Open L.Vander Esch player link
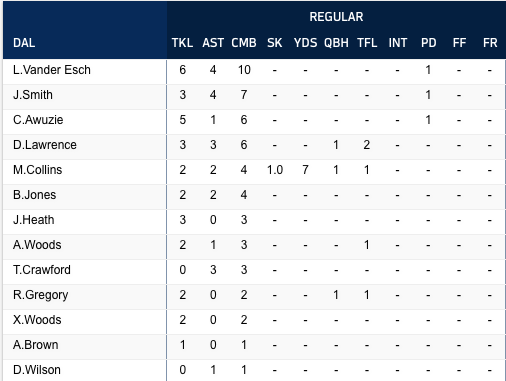Screen dimensions: 506x381 click(52, 70)
